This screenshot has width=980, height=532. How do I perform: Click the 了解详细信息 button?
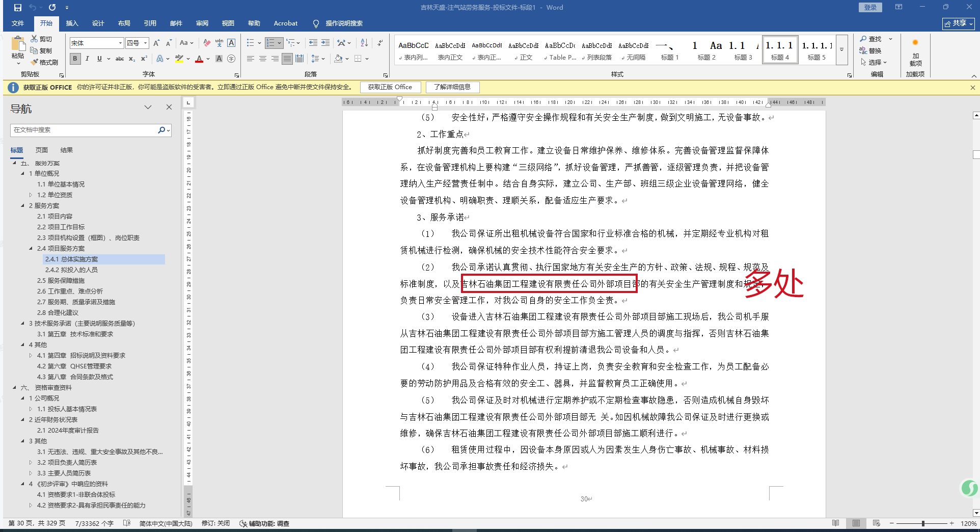coord(452,87)
